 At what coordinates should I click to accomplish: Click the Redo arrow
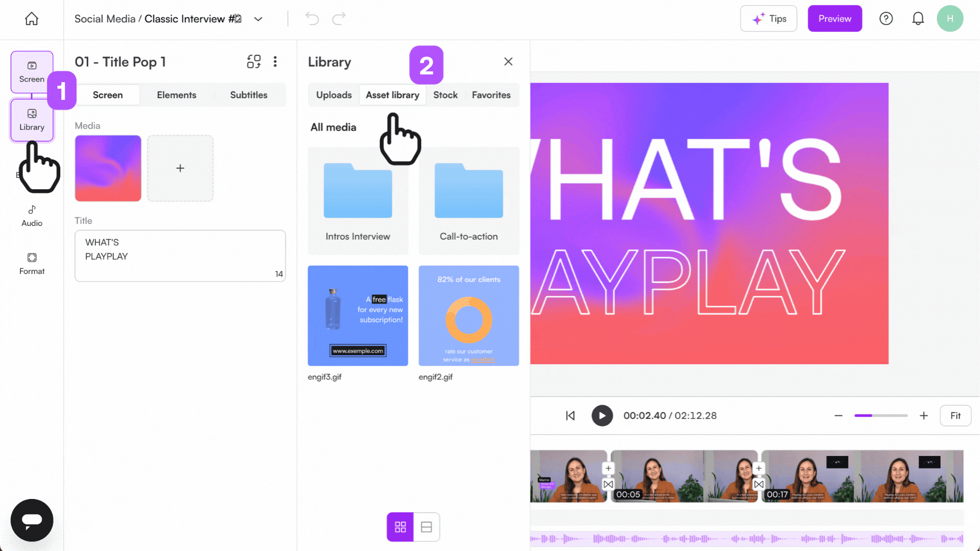338,18
